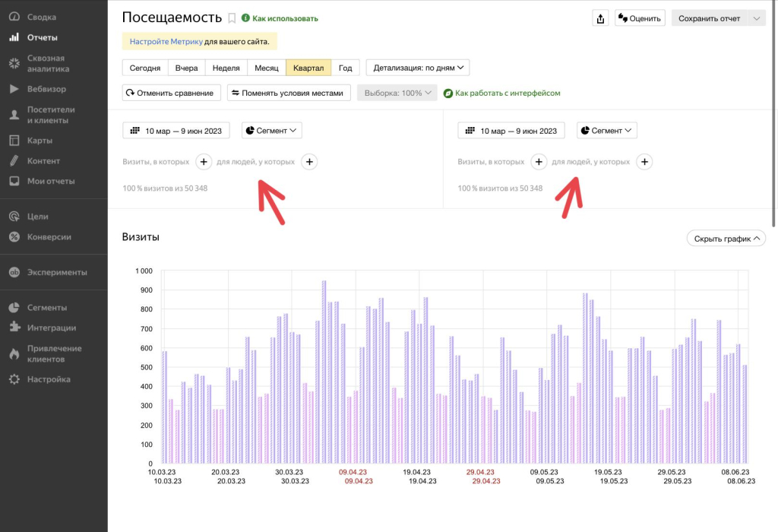
Task: Navigate to Конверсии in sidebar
Action: click(49, 237)
